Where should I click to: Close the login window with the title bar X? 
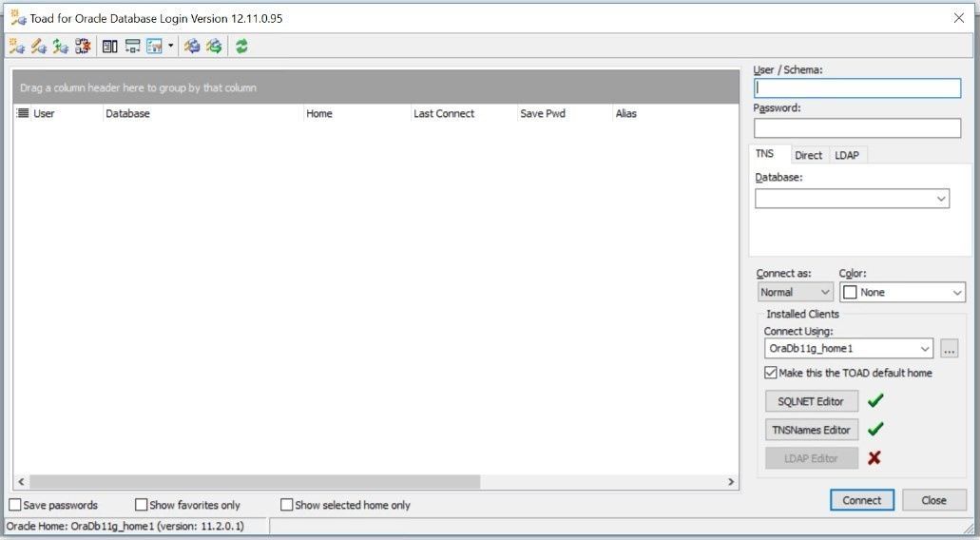point(959,18)
